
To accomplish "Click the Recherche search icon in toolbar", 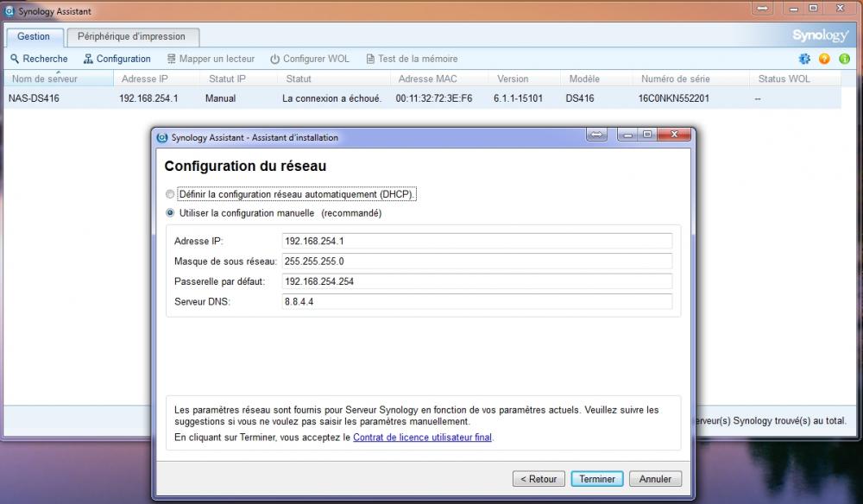I will coord(15,59).
